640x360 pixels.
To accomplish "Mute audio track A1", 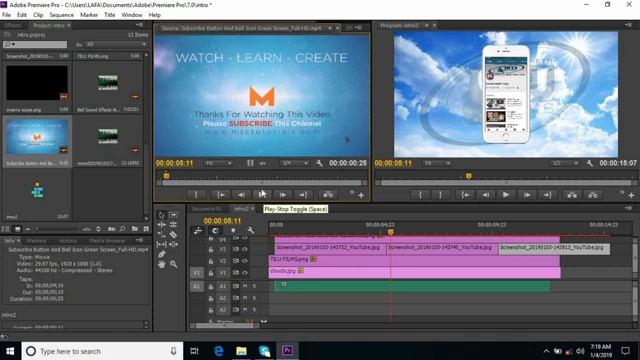I will (x=245, y=287).
